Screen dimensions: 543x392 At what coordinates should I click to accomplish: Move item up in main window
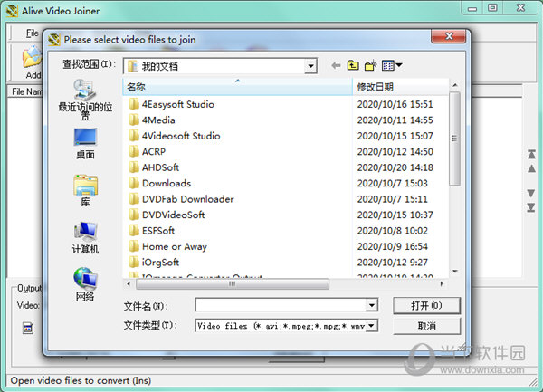pos(531,168)
